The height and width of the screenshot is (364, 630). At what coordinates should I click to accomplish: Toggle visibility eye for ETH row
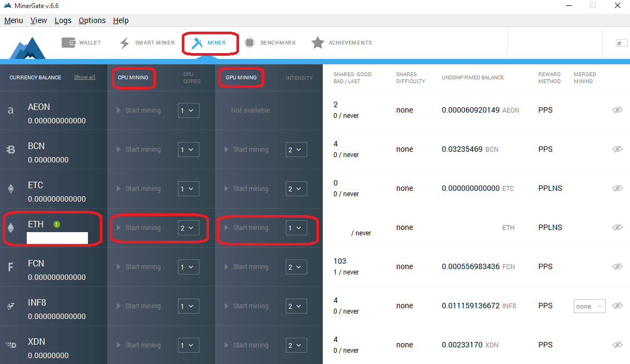pos(618,227)
